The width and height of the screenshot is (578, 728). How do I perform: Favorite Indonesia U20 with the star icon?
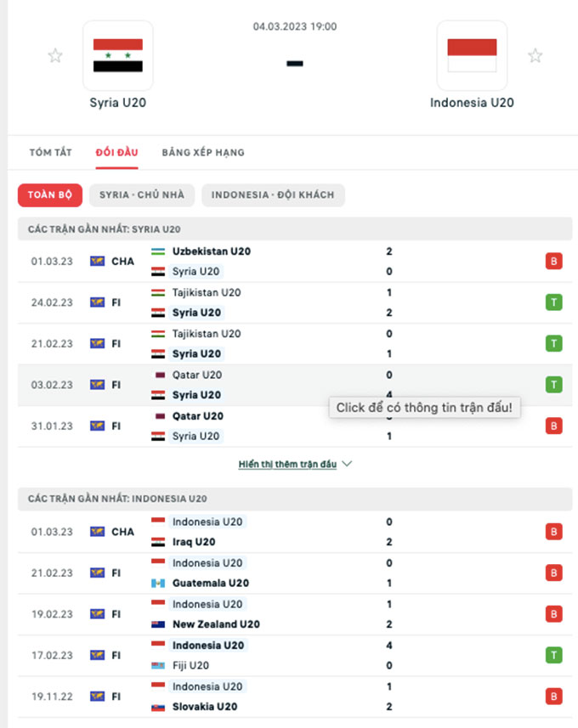coord(535,56)
